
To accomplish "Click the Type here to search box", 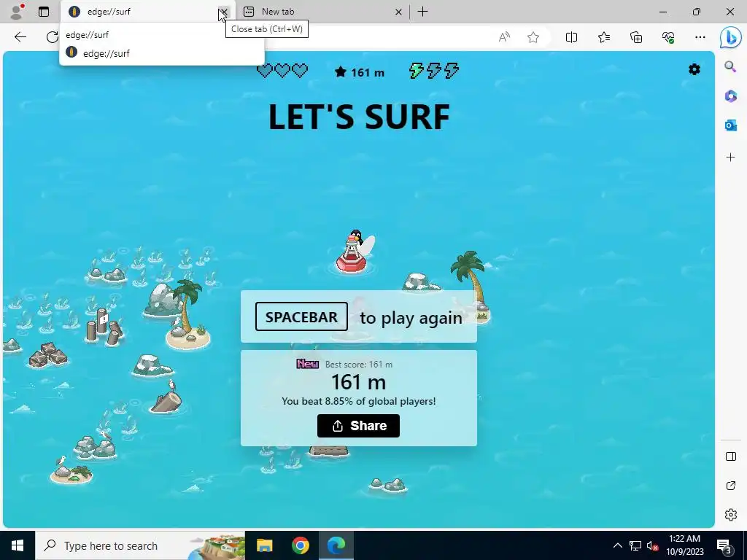I will [140, 545].
